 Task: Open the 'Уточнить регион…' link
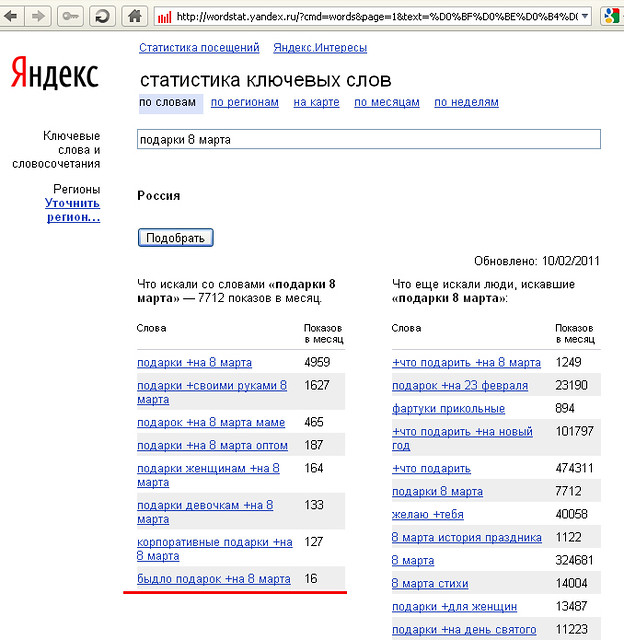tap(72, 210)
